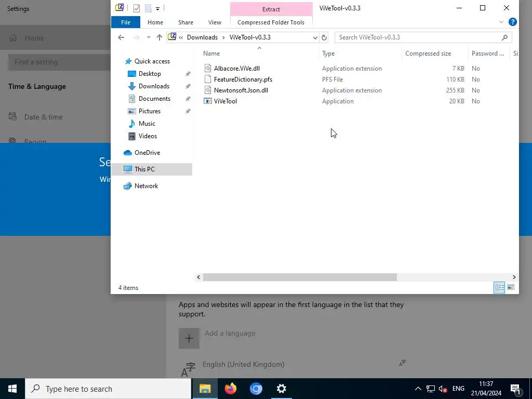Image resolution: width=532 pixels, height=399 pixels.
Task: Go up one folder level
Action: point(159,37)
